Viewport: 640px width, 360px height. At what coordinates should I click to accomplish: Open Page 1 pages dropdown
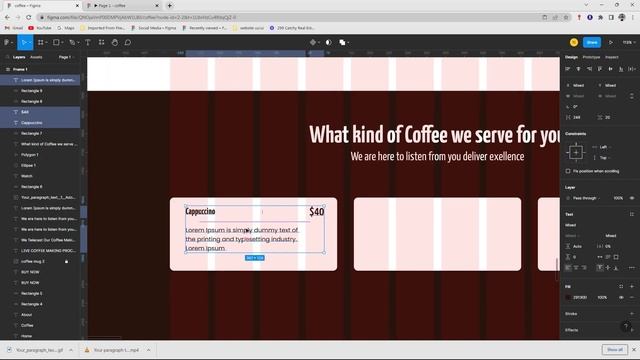pos(66,57)
